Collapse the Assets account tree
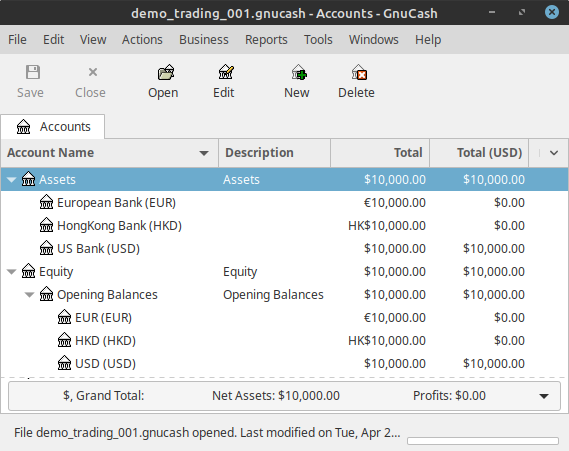Viewport: 569px width, 451px height. pyautogui.click(x=12, y=180)
